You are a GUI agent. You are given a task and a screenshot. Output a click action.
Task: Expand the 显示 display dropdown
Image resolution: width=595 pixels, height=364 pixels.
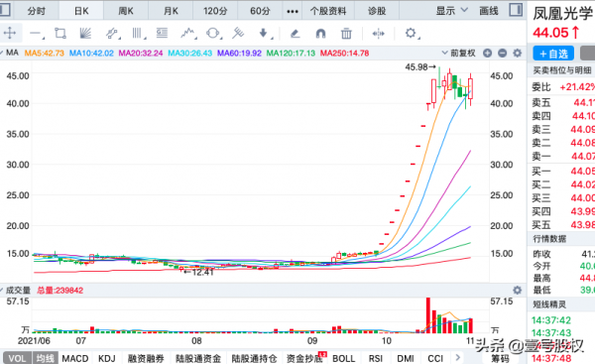tap(451, 11)
